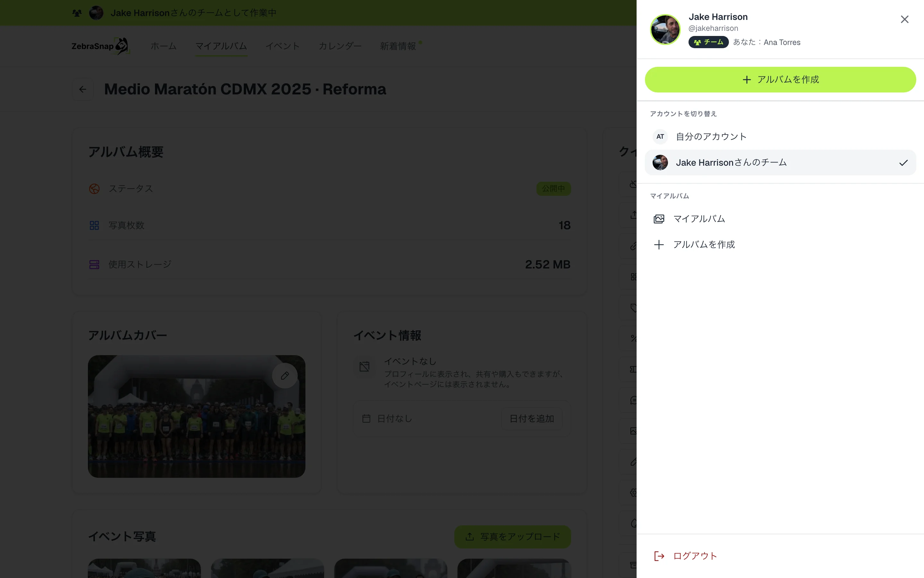
Task: Close the account side panel
Action: (904, 19)
